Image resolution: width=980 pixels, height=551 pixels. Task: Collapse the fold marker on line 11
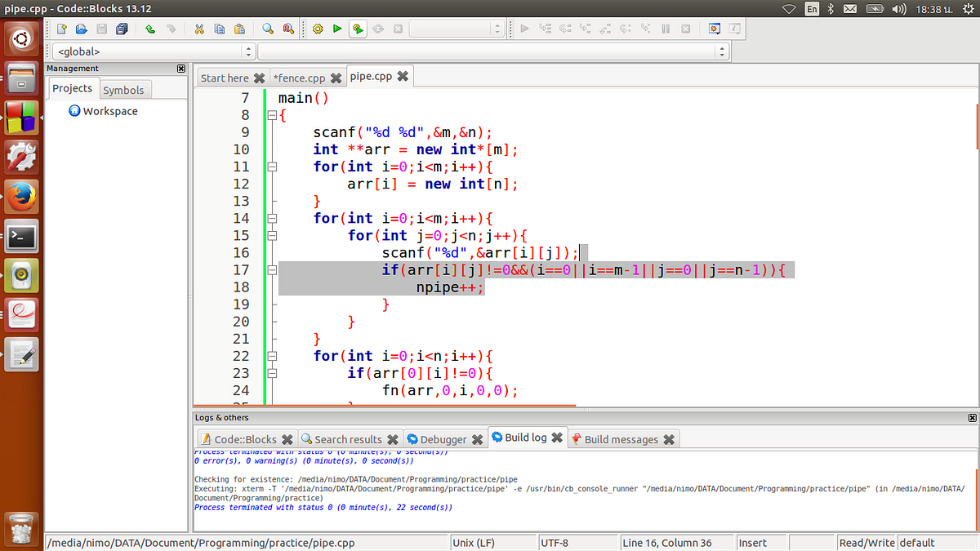click(x=272, y=167)
